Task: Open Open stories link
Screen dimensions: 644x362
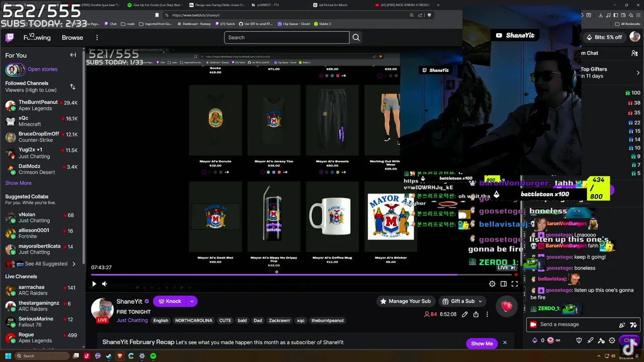Action: point(42,69)
